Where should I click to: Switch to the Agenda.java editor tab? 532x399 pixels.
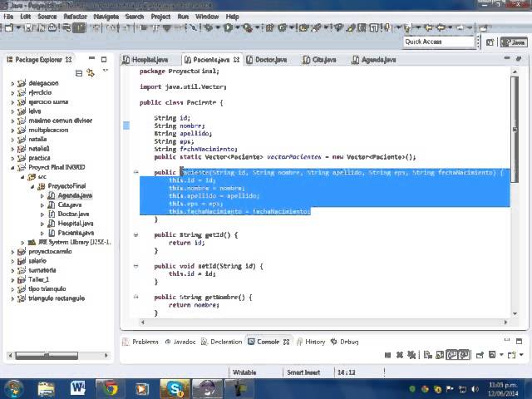pos(374,60)
